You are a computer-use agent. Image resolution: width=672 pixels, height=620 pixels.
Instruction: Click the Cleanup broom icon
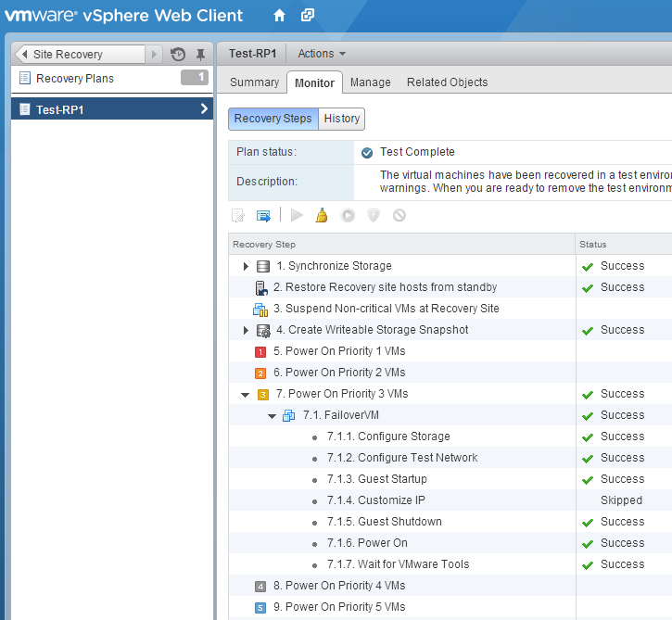[322, 215]
